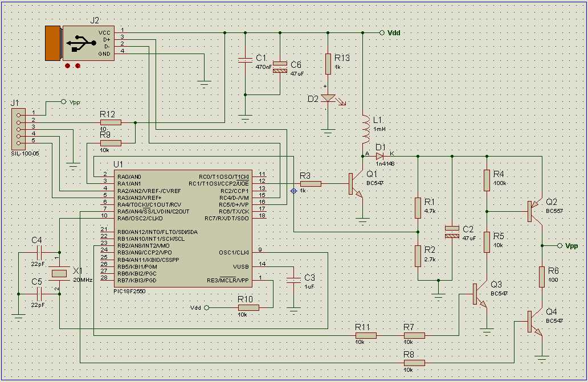Select electrolytic capacitor C6 47uF

pyautogui.click(x=280, y=67)
